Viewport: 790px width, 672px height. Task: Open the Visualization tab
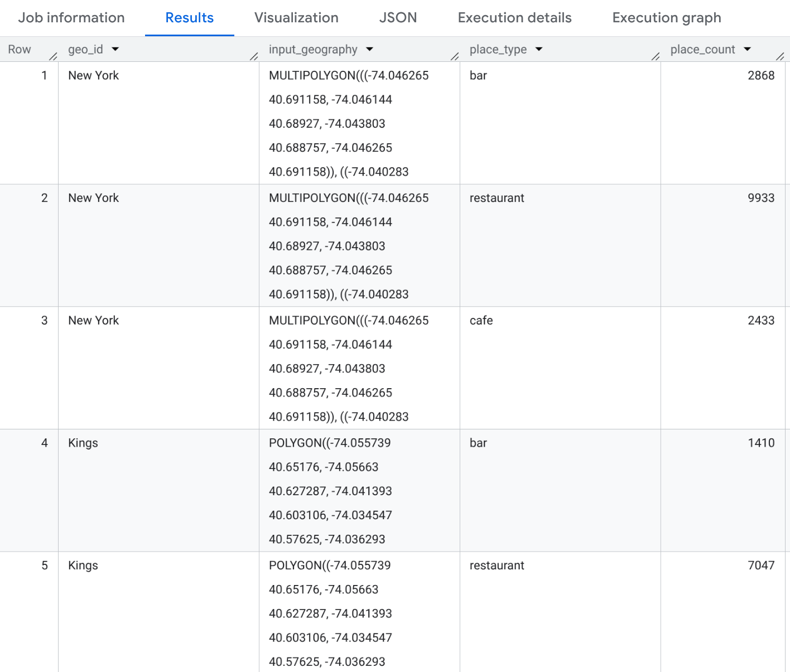pos(296,17)
